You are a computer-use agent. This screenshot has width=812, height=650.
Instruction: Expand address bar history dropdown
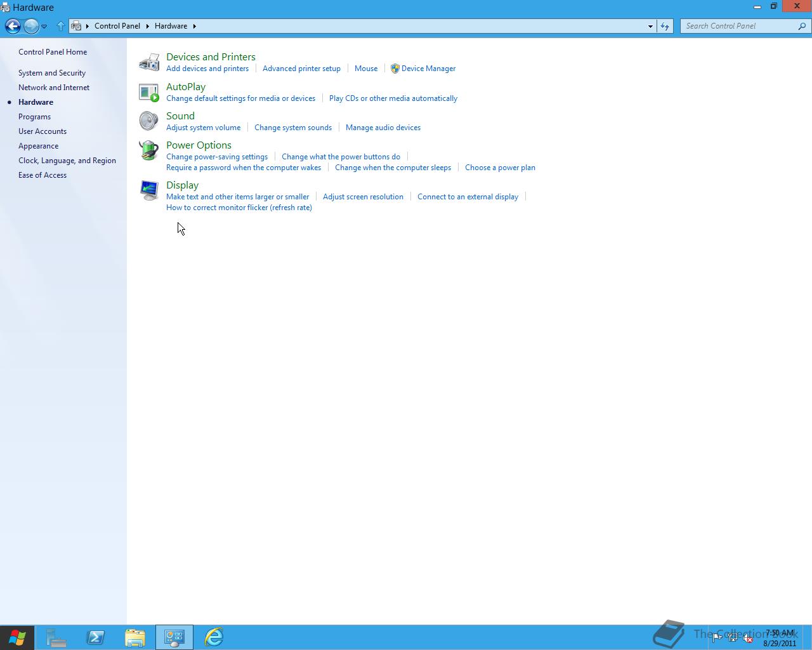pos(650,26)
